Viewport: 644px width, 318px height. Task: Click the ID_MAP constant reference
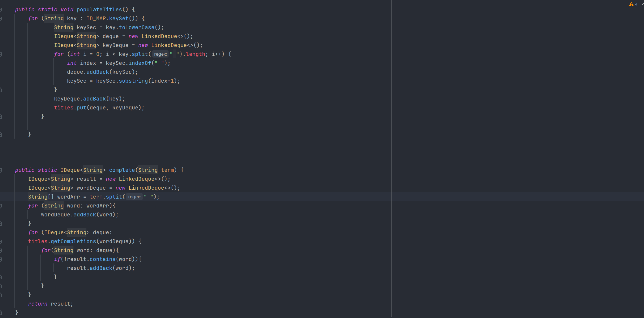tap(96, 19)
